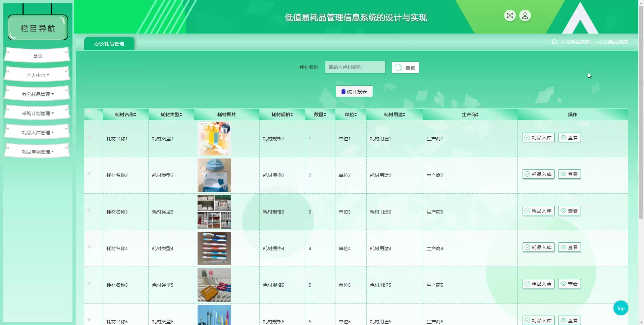Click the check icon of 耗品入库 for 耗材名称3

coord(527,211)
